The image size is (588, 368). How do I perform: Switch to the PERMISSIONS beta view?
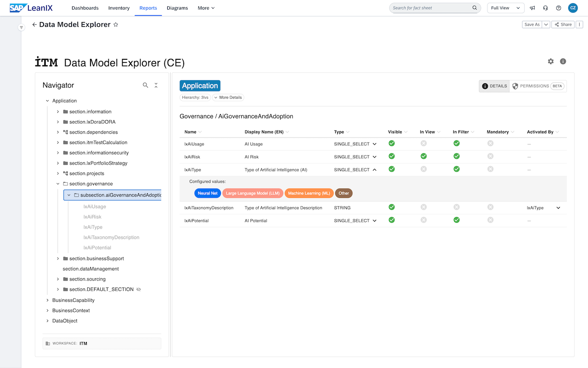538,86
